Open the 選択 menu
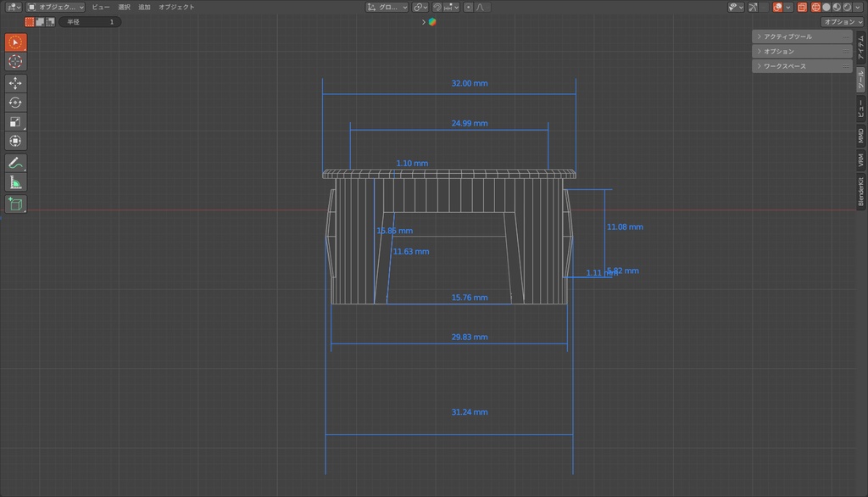Image resolution: width=868 pixels, height=497 pixels. (x=124, y=7)
